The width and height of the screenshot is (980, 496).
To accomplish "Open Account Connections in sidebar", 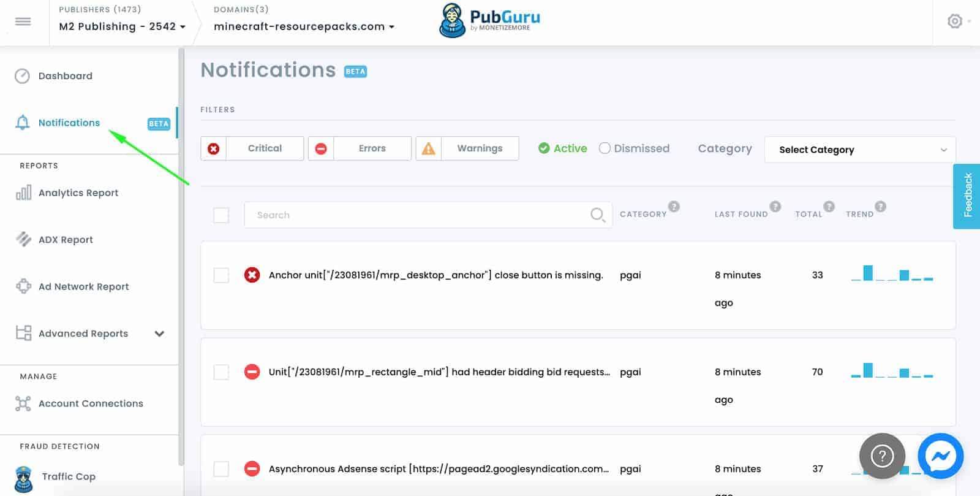I will click(x=91, y=403).
